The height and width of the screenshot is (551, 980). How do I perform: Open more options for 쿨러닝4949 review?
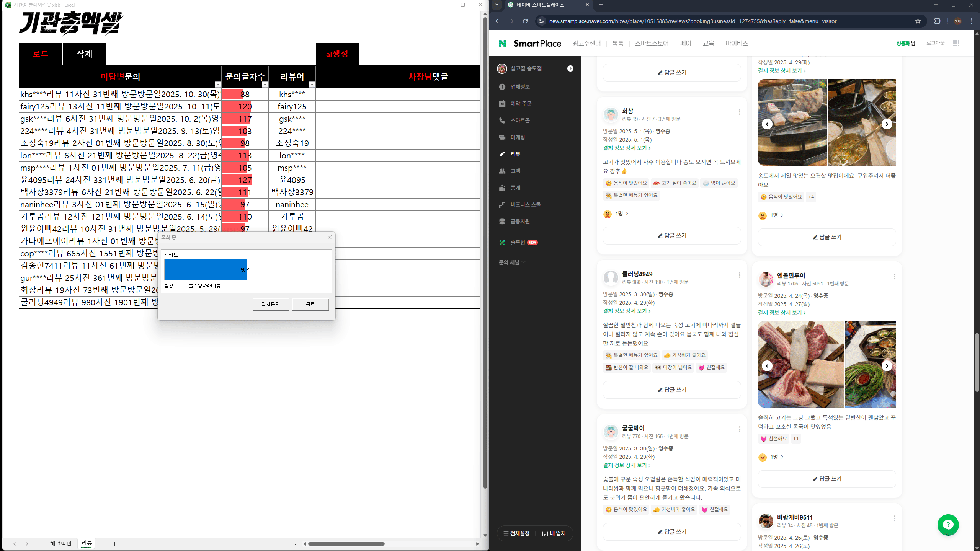tap(739, 275)
